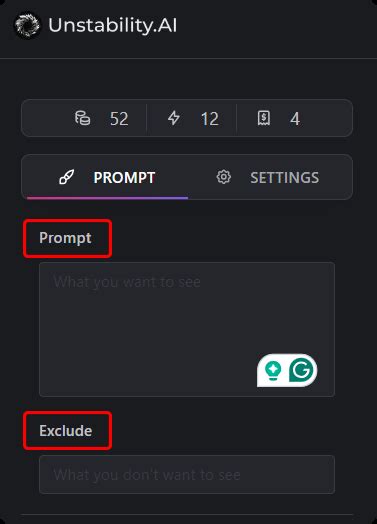Click the dollar receipt icon

pos(264,118)
